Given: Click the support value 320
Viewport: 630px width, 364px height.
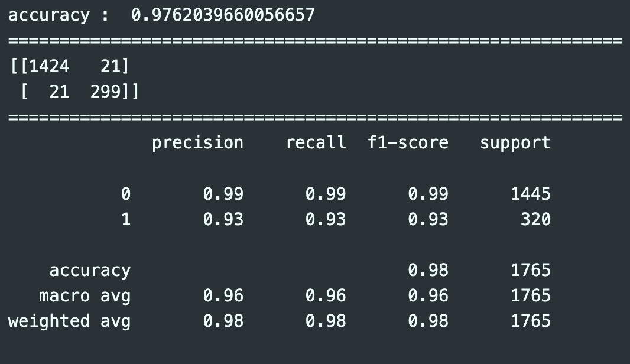Looking at the screenshot, I should coord(535,219).
